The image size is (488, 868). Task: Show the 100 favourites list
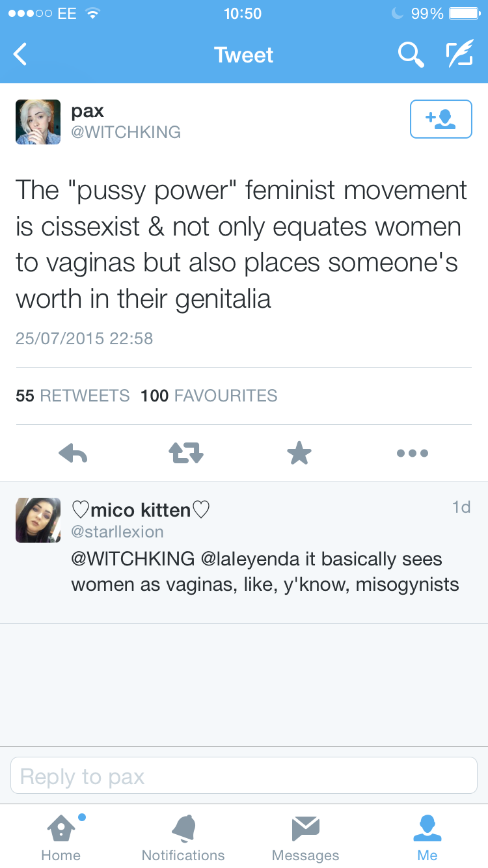pos(209,396)
